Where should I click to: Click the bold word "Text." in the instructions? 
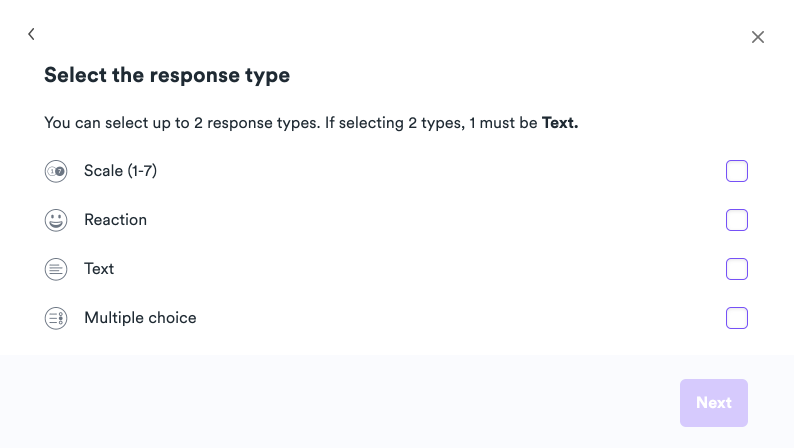point(560,123)
